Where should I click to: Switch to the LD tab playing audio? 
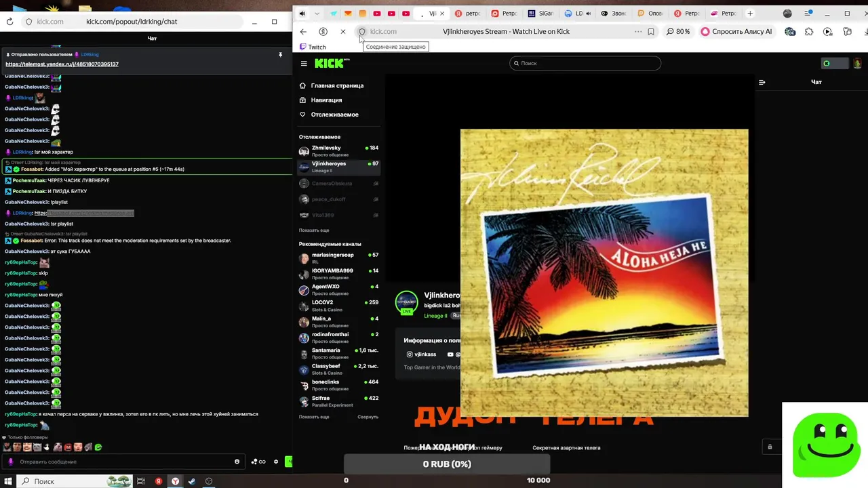pos(577,14)
